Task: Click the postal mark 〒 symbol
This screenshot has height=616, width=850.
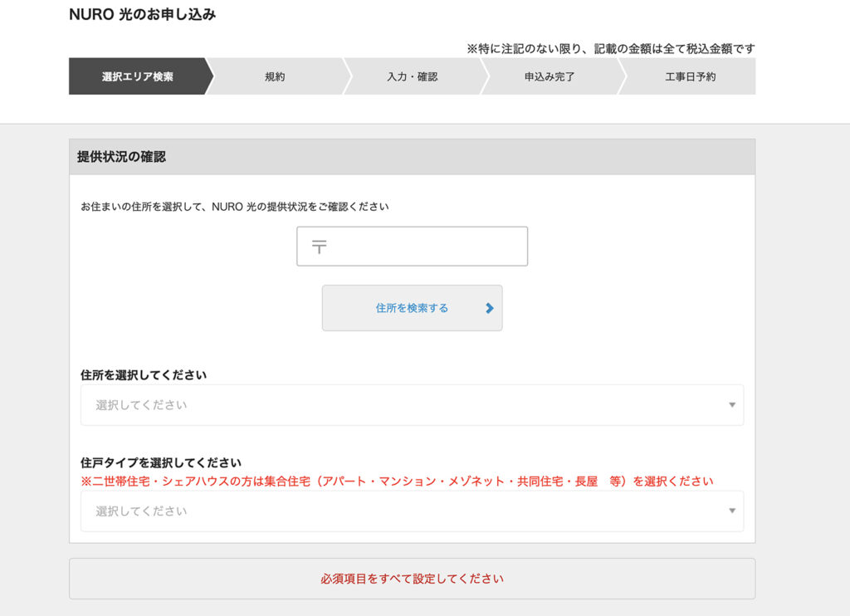Action: coord(320,247)
